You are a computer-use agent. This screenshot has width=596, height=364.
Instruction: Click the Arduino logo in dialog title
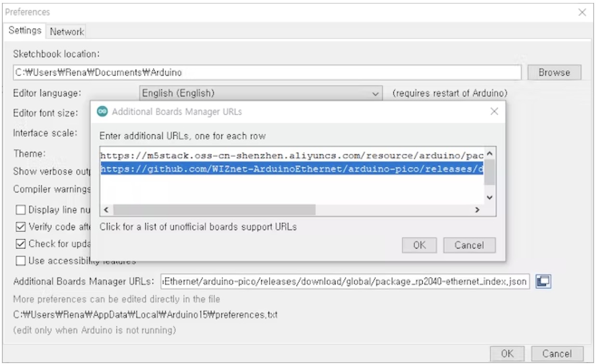(103, 112)
